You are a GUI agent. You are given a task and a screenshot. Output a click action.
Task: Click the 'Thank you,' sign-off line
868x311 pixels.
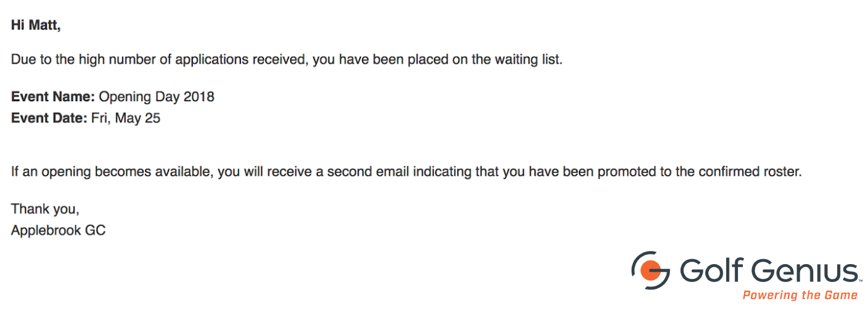point(45,209)
